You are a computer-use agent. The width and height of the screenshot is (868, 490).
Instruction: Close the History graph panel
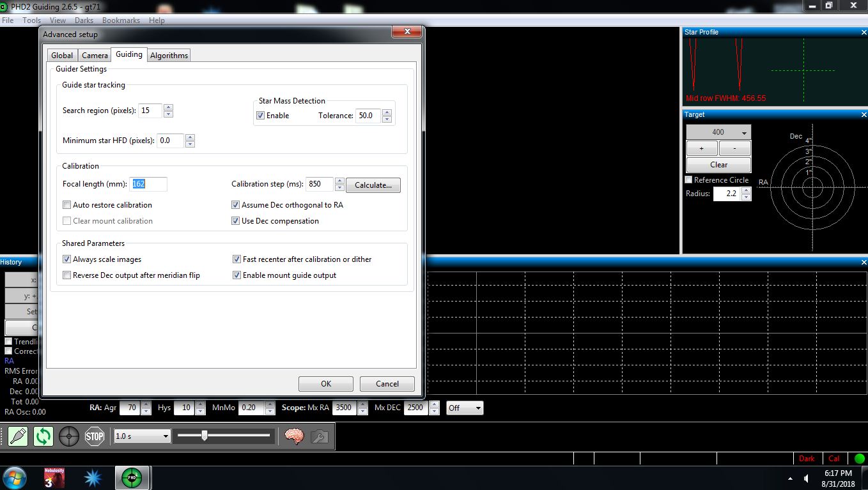pyautogui.click(x=864, y=262)
